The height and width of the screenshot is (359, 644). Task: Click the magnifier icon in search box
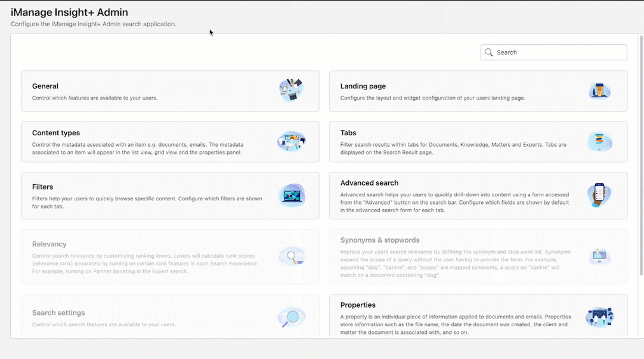coord(489,52)
